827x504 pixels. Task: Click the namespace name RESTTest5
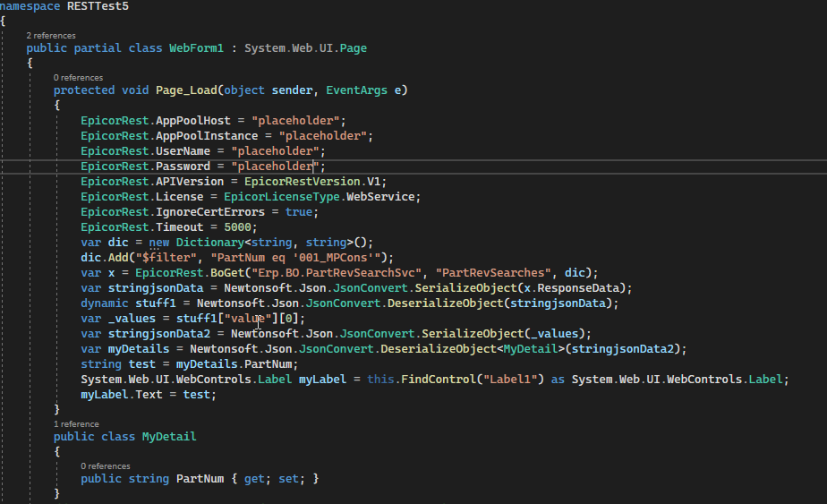98,6
